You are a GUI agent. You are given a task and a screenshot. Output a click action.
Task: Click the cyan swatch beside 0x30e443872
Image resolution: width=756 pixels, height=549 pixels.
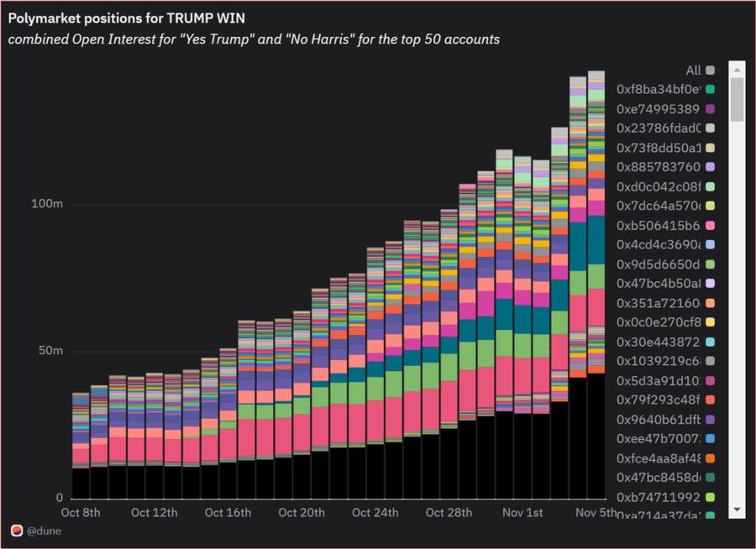click(x=710, y=342)
